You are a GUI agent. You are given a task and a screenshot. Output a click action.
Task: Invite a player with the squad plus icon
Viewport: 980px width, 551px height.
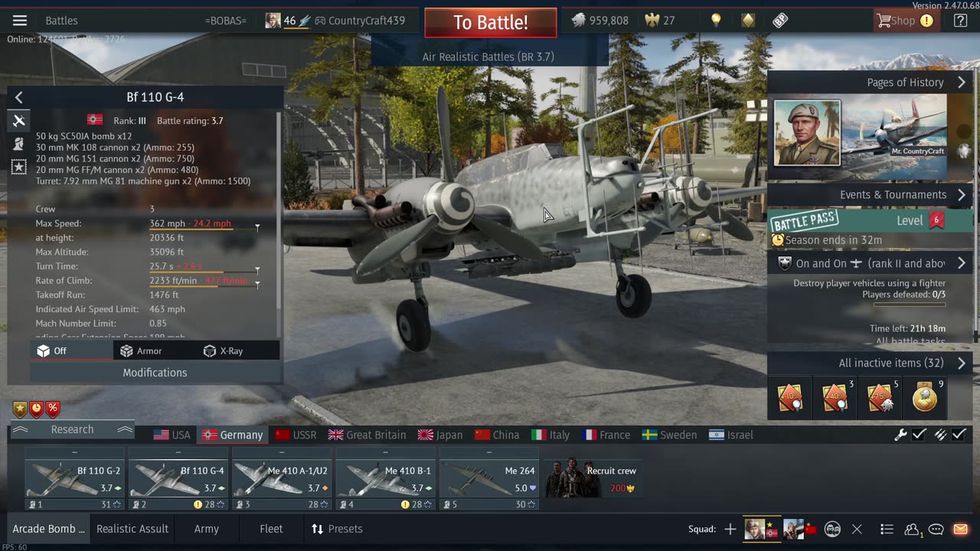pos(730,529)
